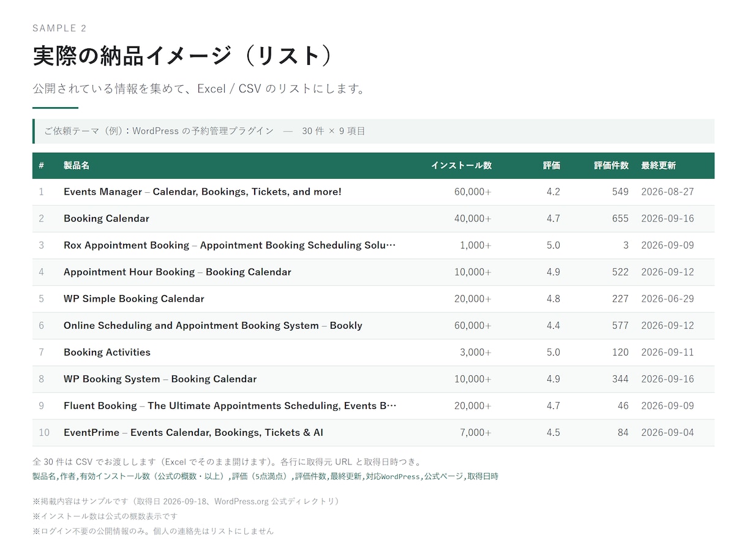The height and width of the screenshot is (560, 747).
Task: Click review count 577
Action: click(x=620, y=326)
